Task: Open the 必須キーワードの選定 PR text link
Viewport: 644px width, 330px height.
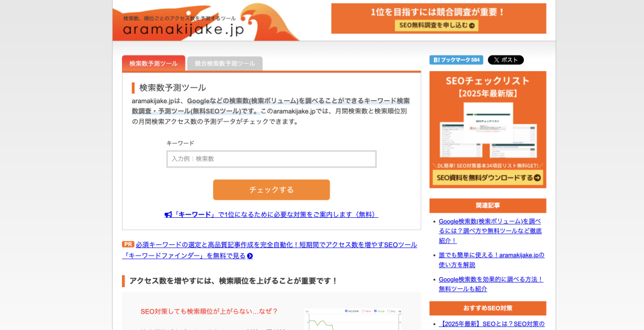Action: pyautogui.click(x=276, y=244)
